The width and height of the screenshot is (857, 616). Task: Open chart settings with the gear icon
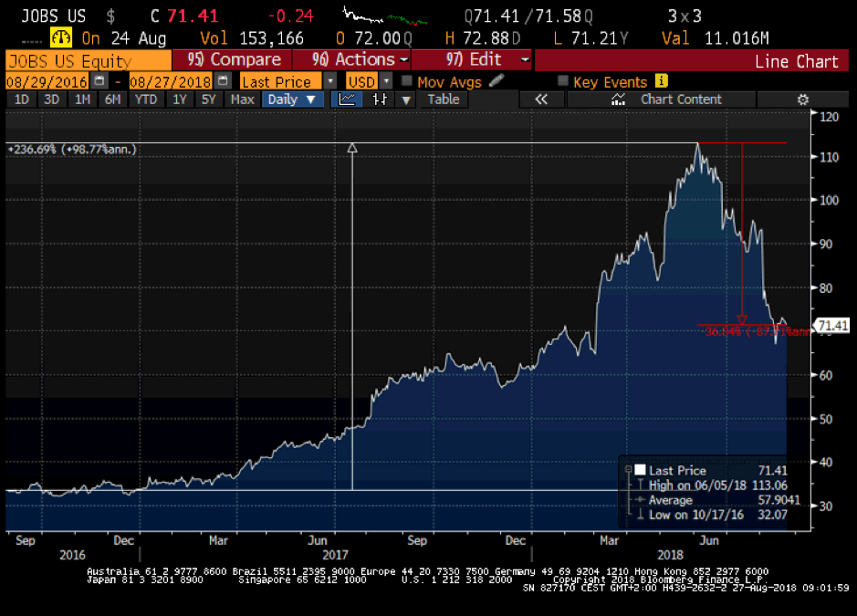802,99
